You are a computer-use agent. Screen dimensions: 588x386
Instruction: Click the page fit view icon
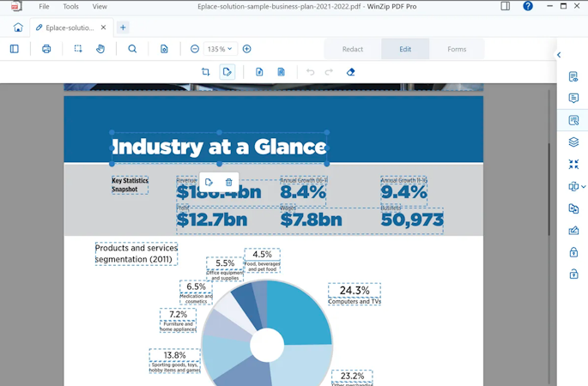[x=164, y=49]
